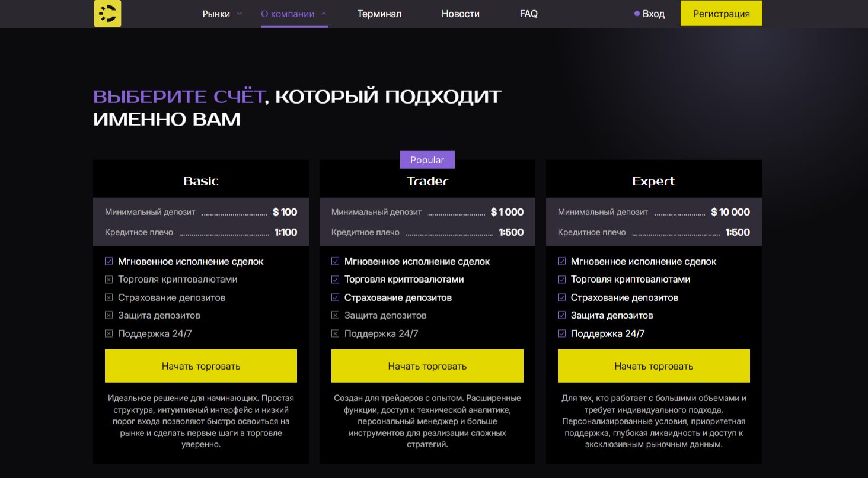Click Мгновенное исполнение сделок checkbox in Basic plan

tap(108, 261)
